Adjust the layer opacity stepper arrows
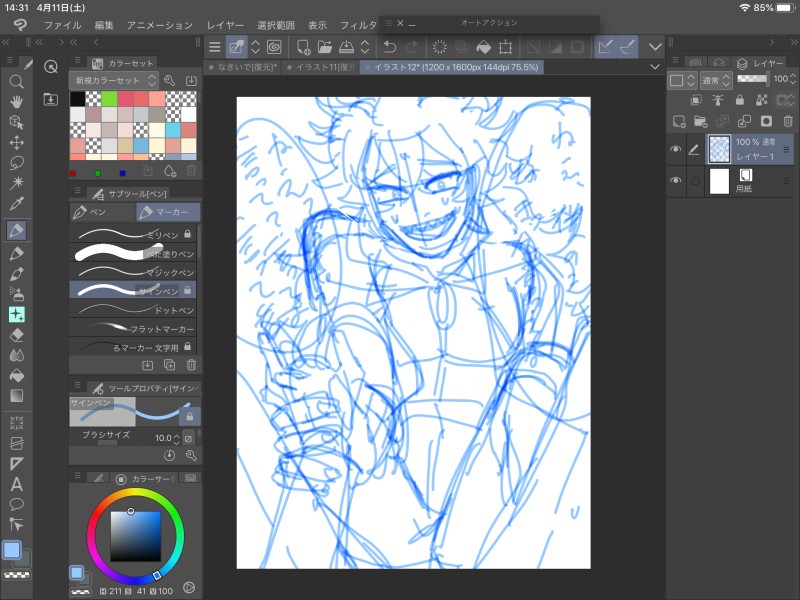The image size is (800, 600). (x=792, y=79)
